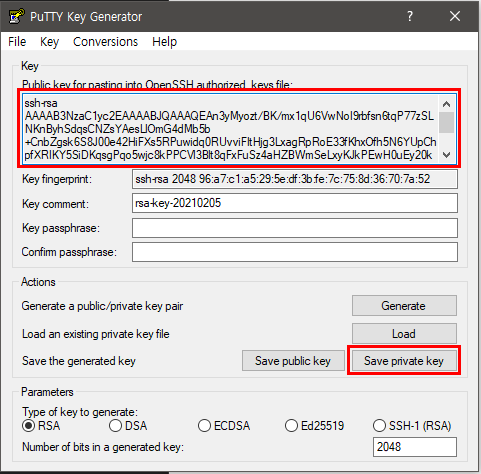The width and height of the screenshot is (481, 474).
Task: Click the 'Load an existing private key file' label
Action: tap(96, 334)
